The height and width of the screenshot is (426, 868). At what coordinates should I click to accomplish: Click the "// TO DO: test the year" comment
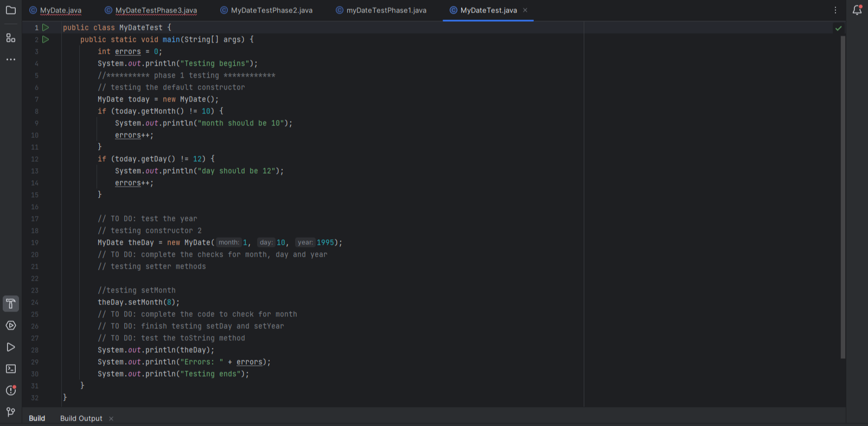[147, 219]
